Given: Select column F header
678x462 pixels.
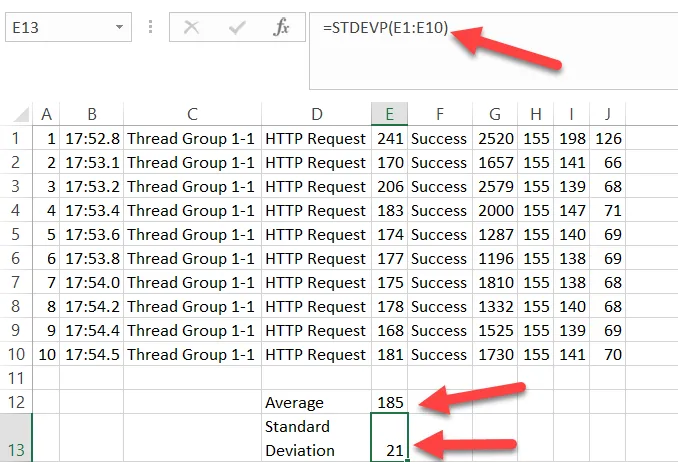Looking at the screenshot, I should point(440,114).
